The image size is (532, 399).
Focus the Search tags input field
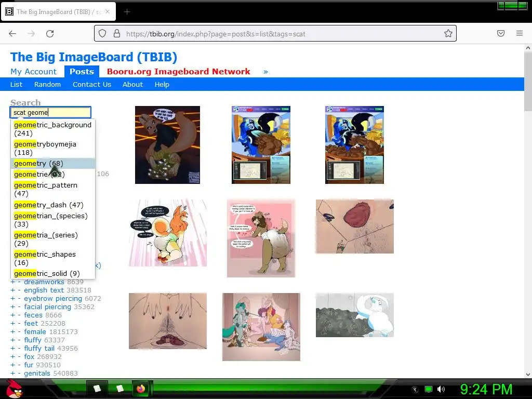click(x=50, y=112)
